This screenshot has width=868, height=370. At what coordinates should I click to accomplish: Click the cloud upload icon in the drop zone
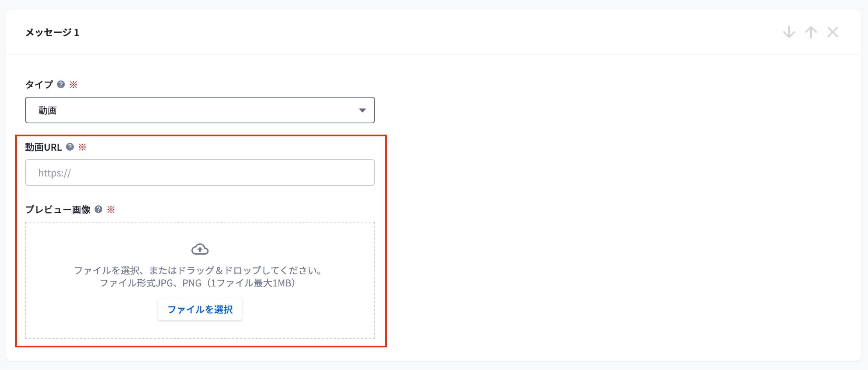200,249
